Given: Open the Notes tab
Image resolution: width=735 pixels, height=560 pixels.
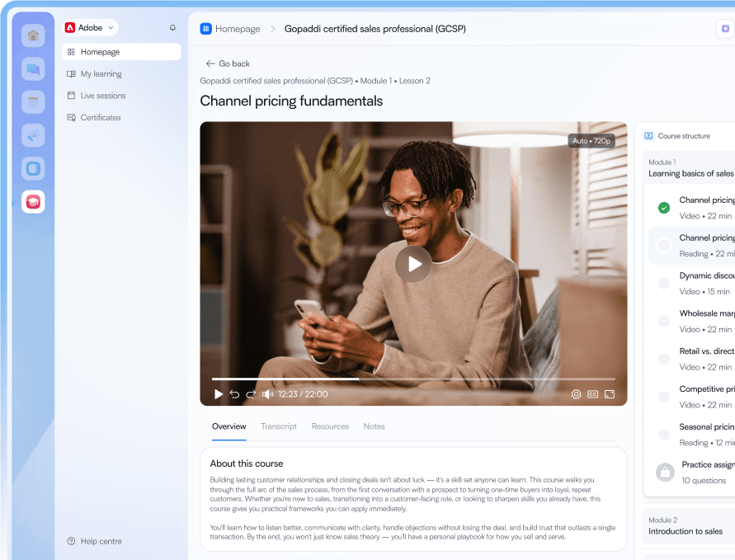Looking at the screenshot, I should 374,426.
